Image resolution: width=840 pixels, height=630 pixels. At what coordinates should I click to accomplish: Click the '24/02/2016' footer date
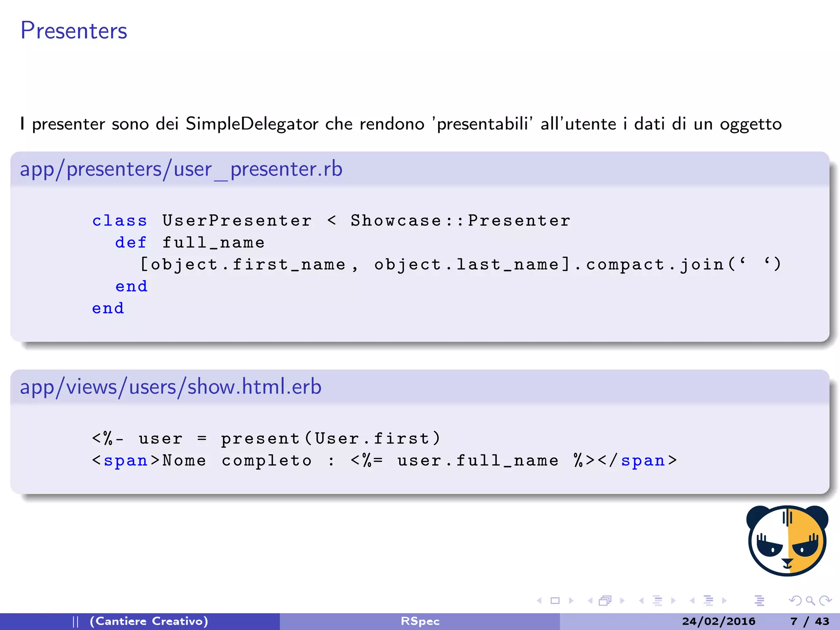[719, 621]
